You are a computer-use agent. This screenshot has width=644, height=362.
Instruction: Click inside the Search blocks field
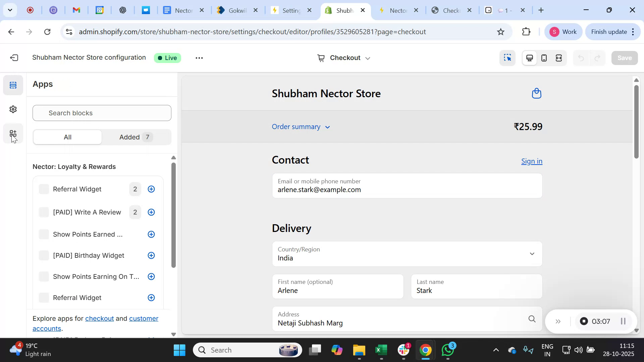tap(102, 113)
